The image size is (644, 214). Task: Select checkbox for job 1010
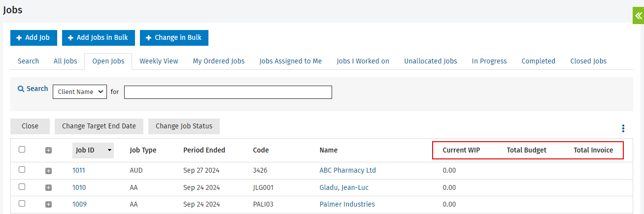click(22, 187)
